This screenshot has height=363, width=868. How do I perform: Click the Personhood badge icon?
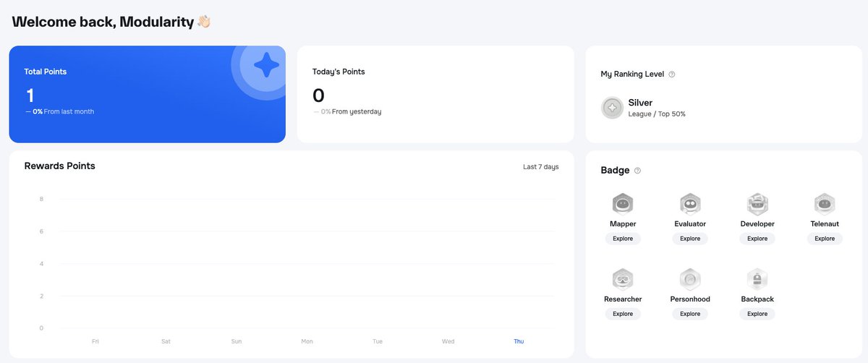click(x=690, y=279)
